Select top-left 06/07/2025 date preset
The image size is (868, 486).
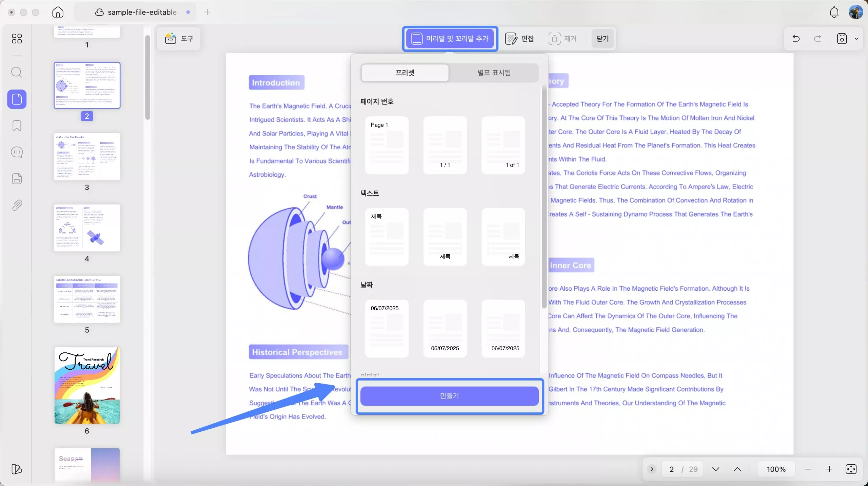coord(387,328)
